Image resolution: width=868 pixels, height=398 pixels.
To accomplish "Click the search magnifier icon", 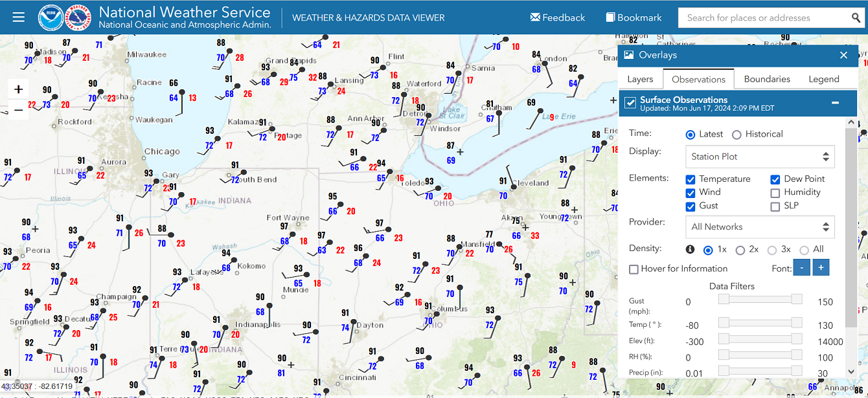I will point(856,18).
